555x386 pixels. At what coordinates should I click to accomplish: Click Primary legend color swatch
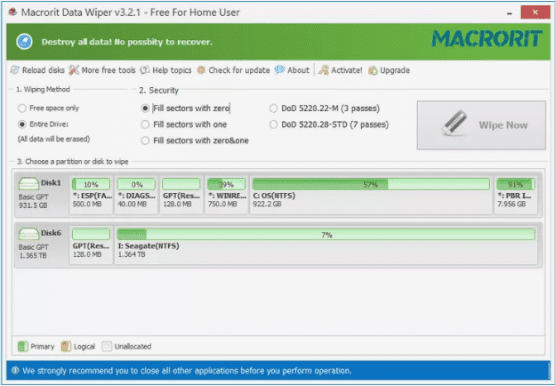pos(23,346)
